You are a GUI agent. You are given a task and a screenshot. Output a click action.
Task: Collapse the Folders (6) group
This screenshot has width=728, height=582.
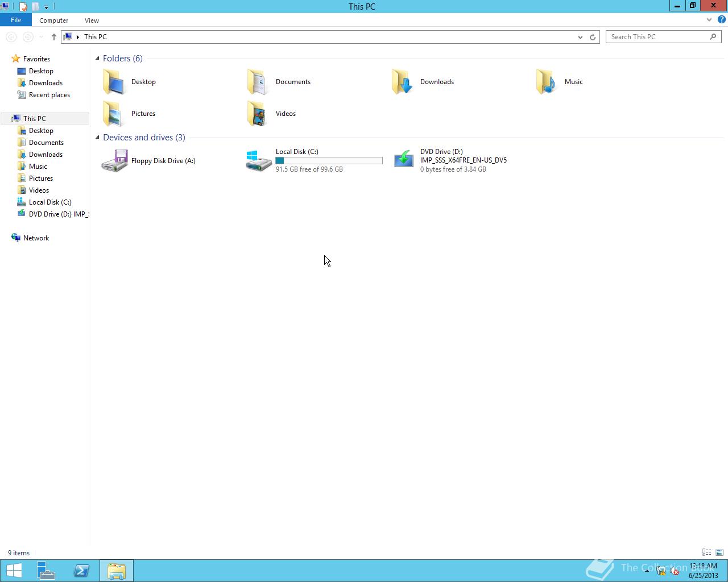[97, 59]
